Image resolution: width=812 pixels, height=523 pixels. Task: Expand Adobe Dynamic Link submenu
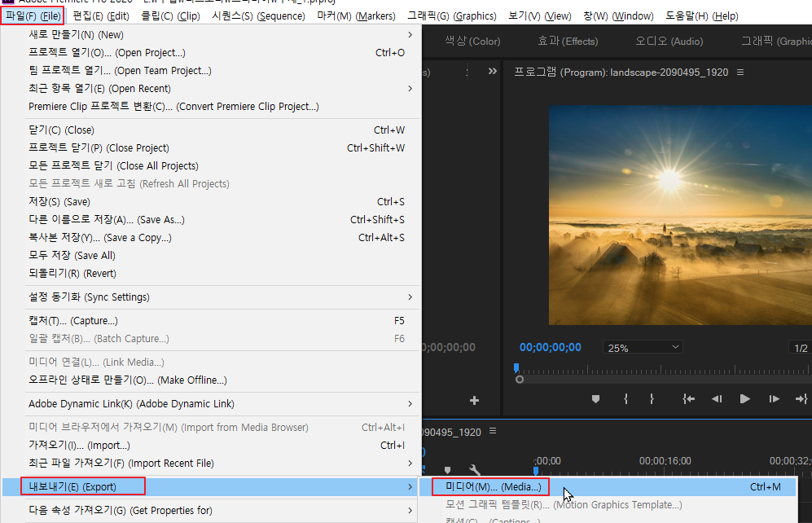click(x=222, y=404)
